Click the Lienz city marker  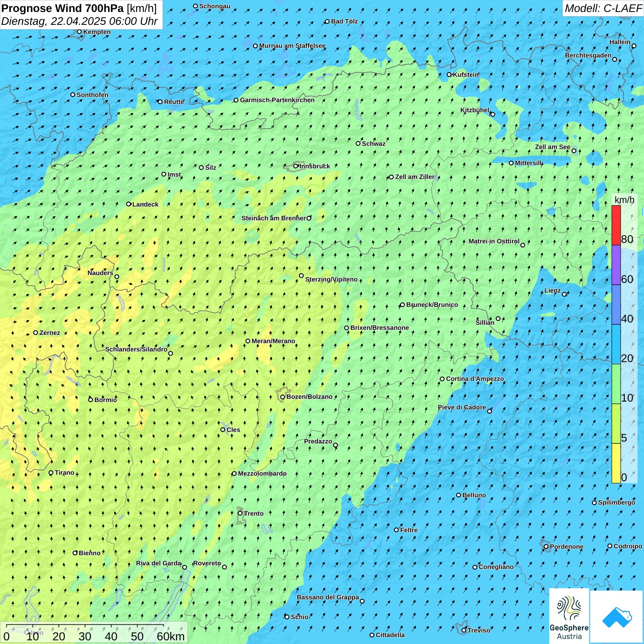[564, 294]
